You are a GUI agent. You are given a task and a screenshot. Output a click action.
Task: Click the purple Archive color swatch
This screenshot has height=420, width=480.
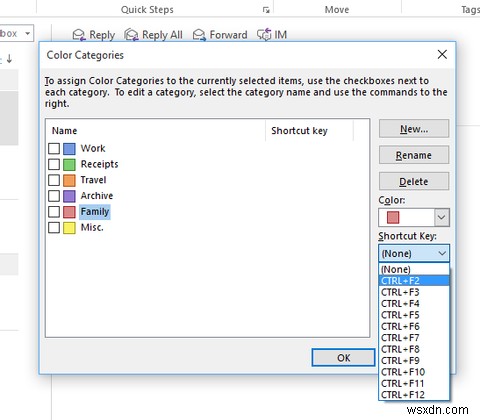coord(69,196)
